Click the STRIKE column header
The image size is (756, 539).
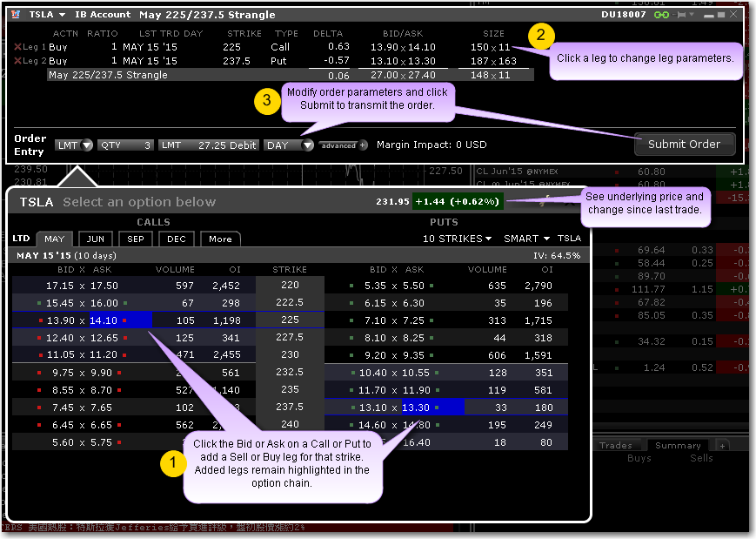pos(290,269)
